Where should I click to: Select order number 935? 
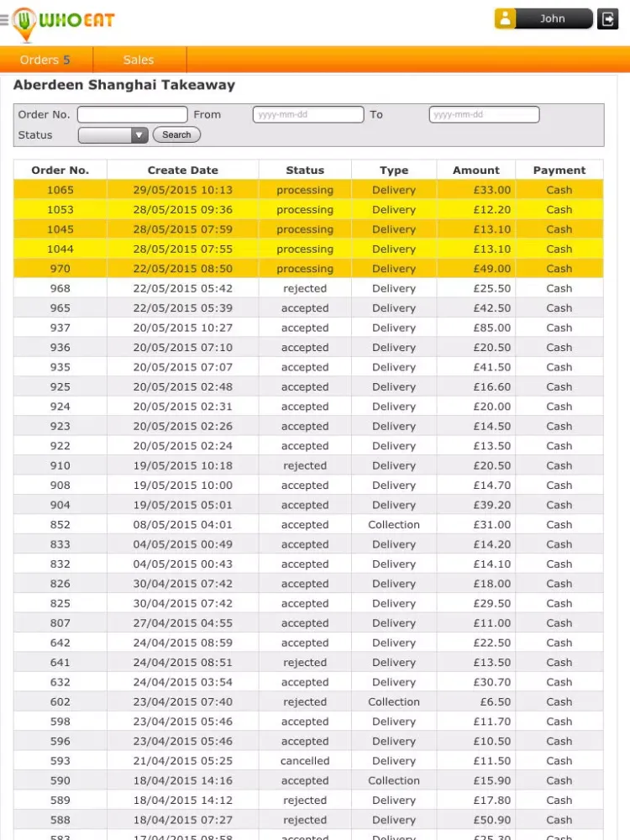[x=60, y=368]
